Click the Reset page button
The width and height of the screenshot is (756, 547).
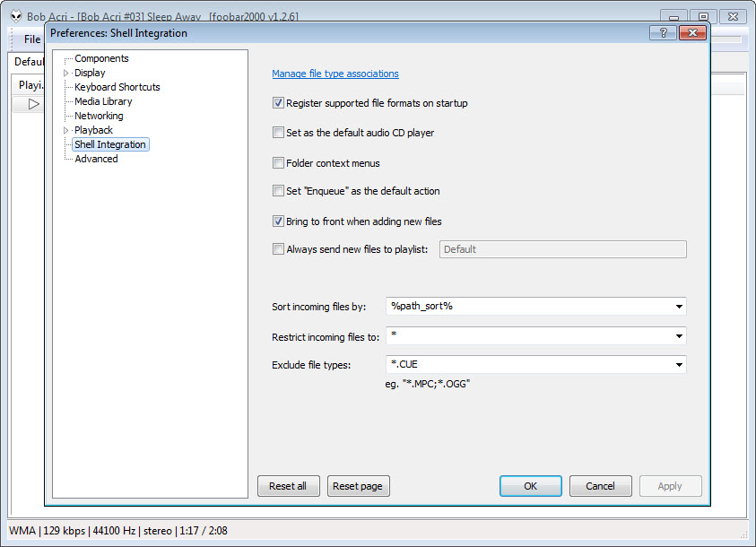358,486
